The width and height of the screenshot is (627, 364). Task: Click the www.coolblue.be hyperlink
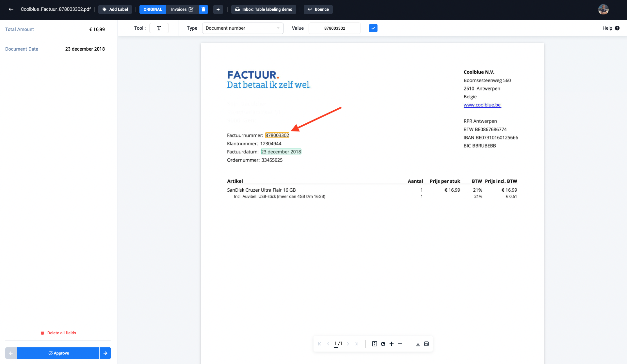pyautogui.click(x=482, y=104)
